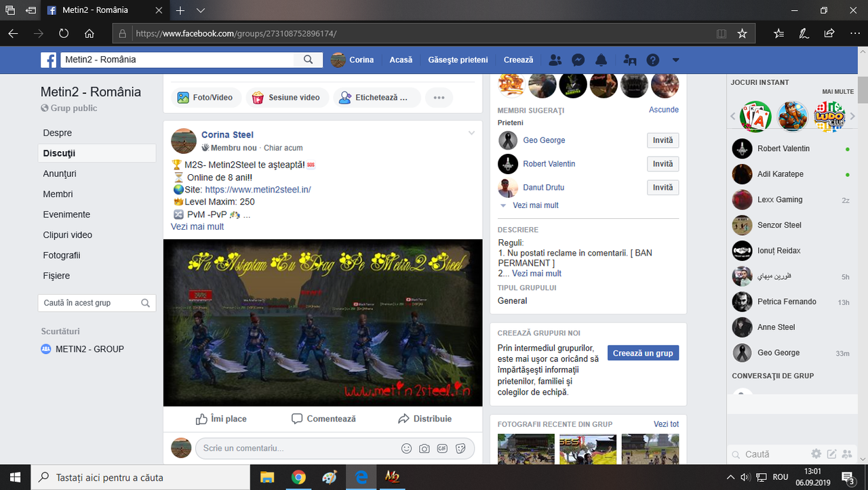The image size is (868, 490).
Task: Click the browser refresh button
Action: point(64,33)
